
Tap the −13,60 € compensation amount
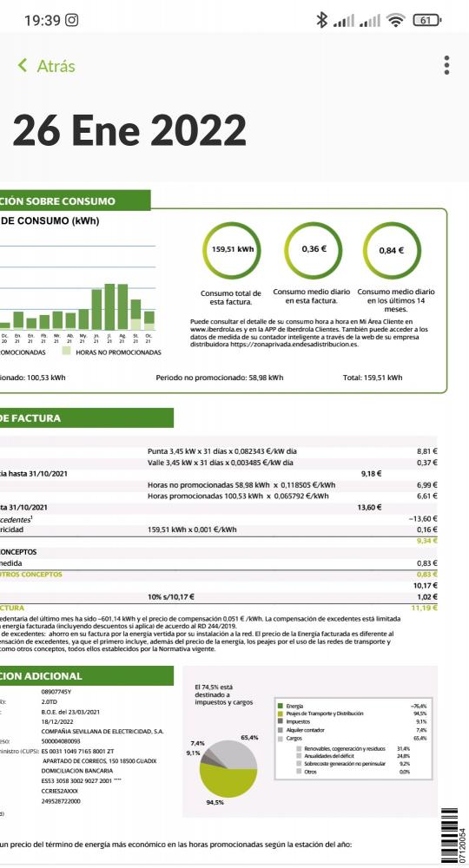point(422,519)
